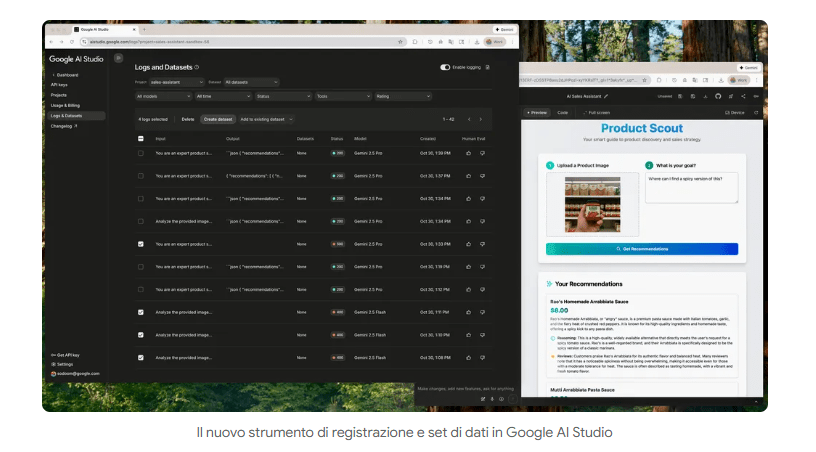
Task: Open the document icon next to Enable logging
Action: pos(488,67)
